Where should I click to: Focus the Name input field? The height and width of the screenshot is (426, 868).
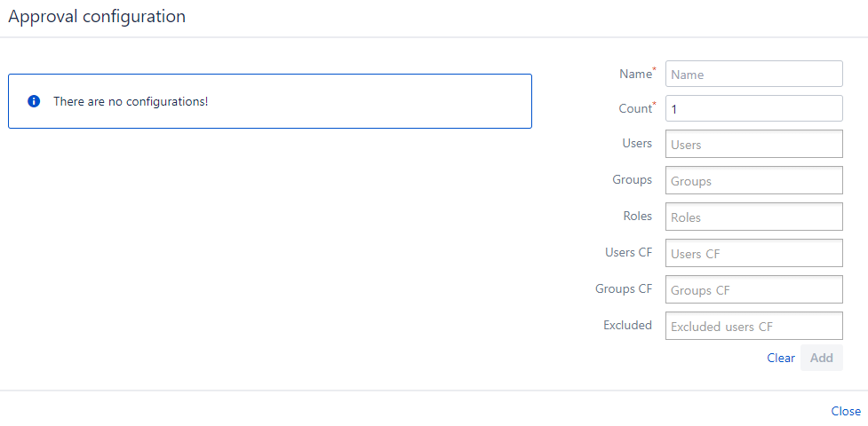754,75
